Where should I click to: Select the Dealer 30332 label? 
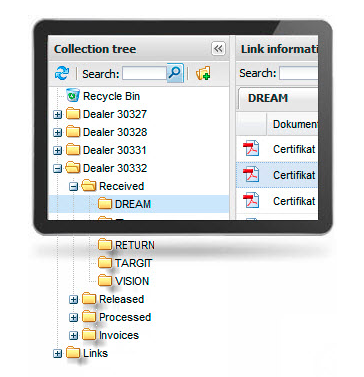115,168
